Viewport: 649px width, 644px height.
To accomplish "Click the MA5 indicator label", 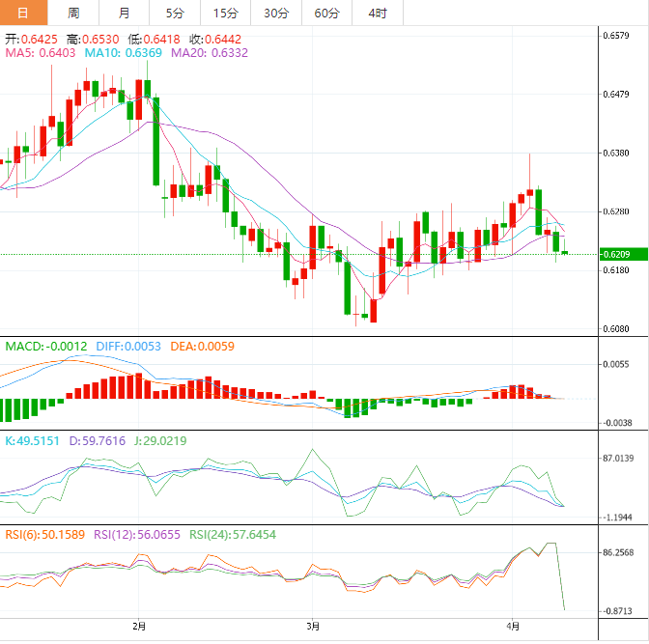I will (41, 53).
